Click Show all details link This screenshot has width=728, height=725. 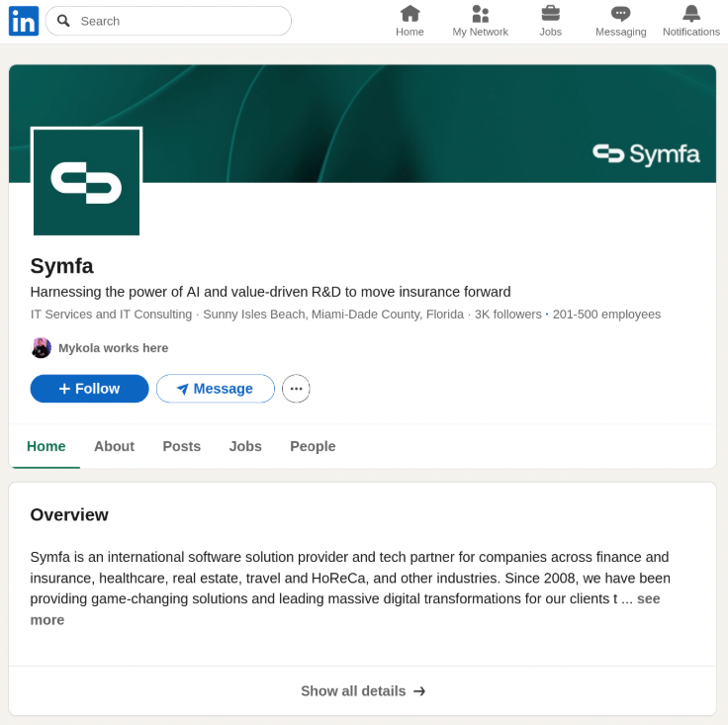363,691
